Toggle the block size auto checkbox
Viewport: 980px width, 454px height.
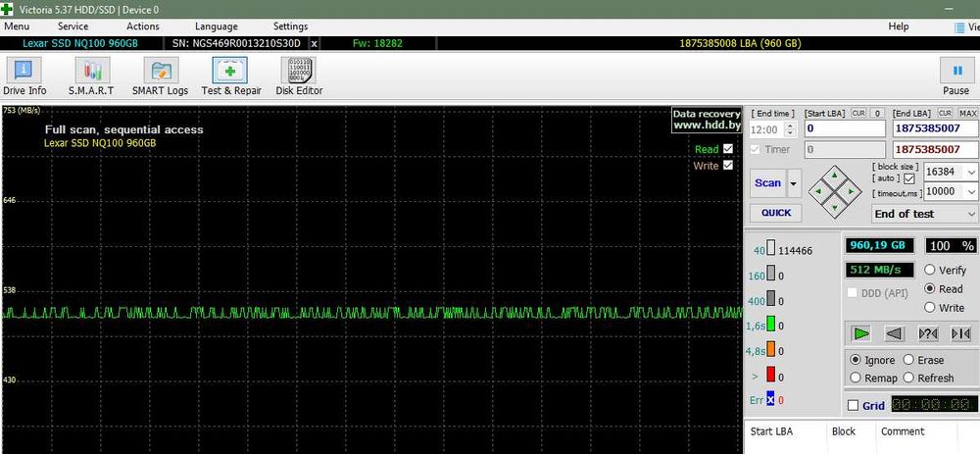909,178
